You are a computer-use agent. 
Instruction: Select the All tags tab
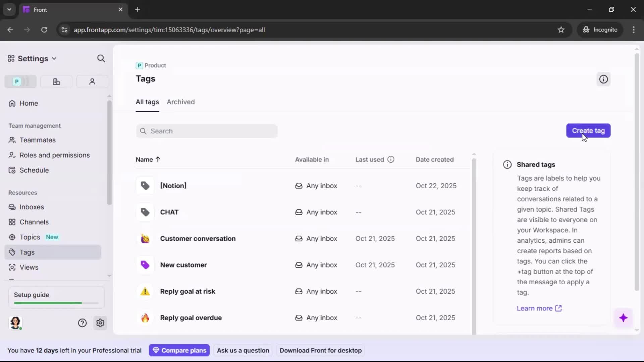[x=147, y=102]
